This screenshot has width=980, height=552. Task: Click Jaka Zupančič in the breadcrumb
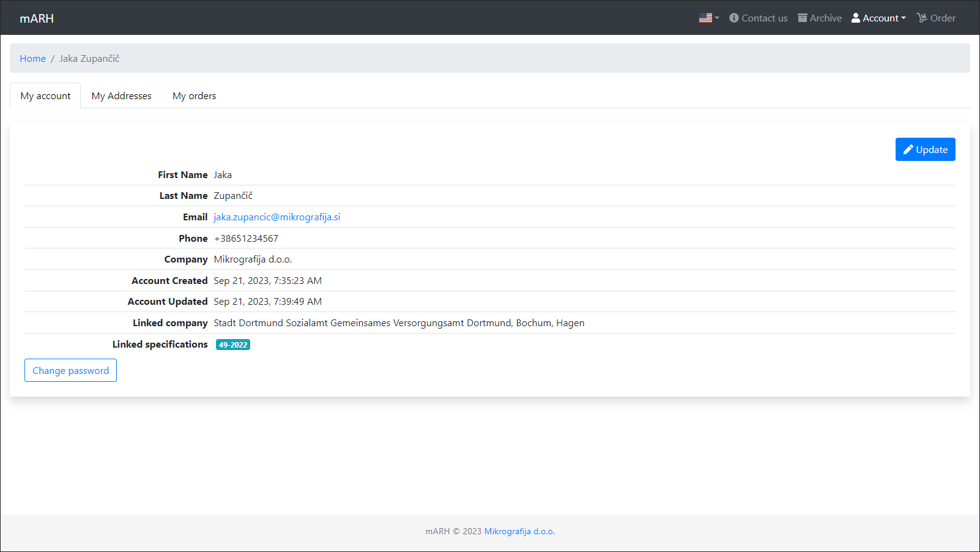[89, 59]
